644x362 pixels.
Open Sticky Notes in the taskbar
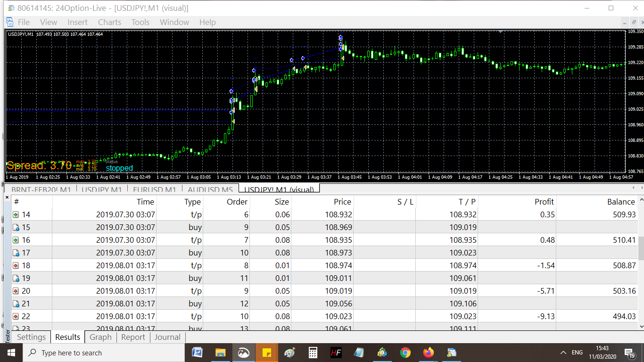pyautogui.click(x=266, y=353)
